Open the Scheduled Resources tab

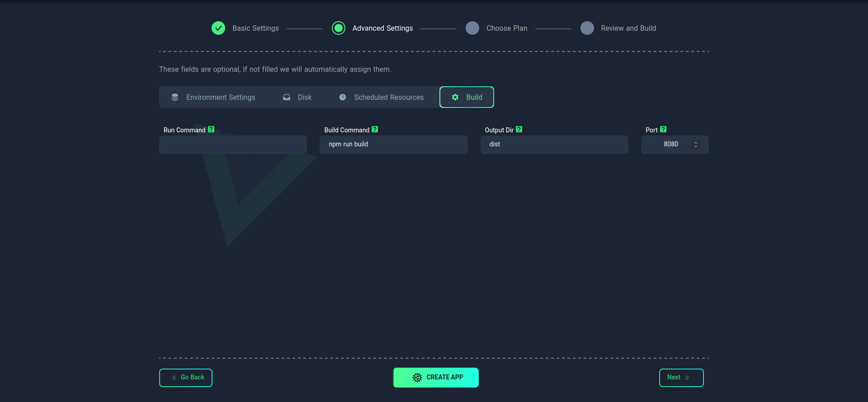(382, 97)
